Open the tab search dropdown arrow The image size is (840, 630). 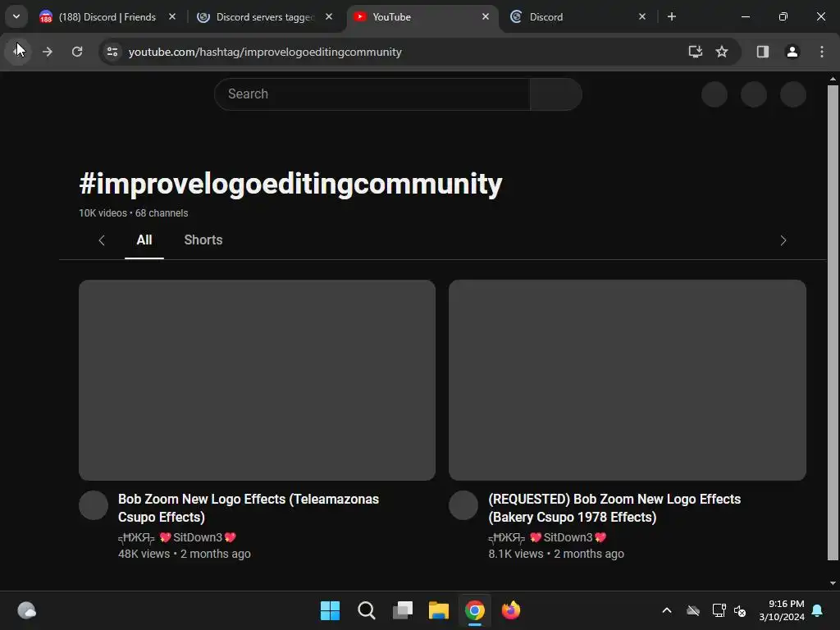(x=16, y=16)
